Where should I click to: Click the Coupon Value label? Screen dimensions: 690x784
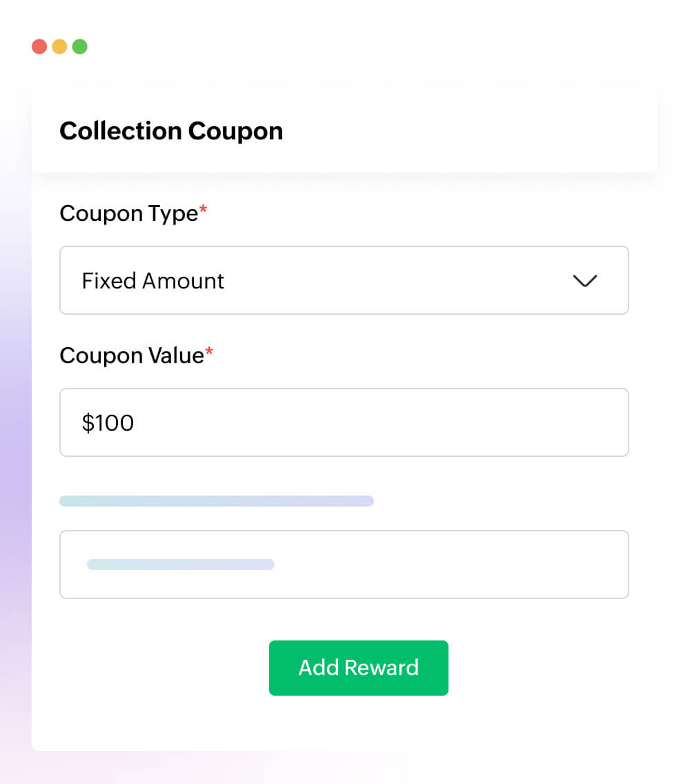131,355
